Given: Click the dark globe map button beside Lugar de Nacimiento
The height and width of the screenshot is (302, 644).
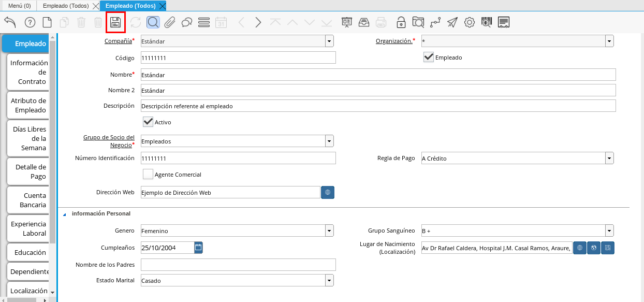Looking at the screenshot, I should tap(594, 248).
